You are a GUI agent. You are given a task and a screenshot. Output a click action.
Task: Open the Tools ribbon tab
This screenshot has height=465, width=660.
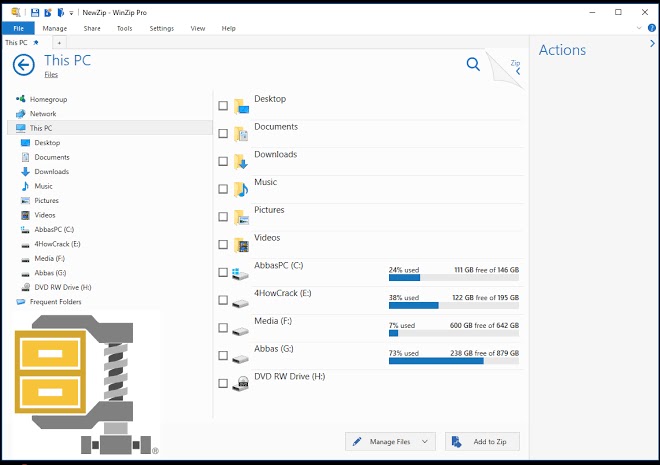(x=125, y=28)
